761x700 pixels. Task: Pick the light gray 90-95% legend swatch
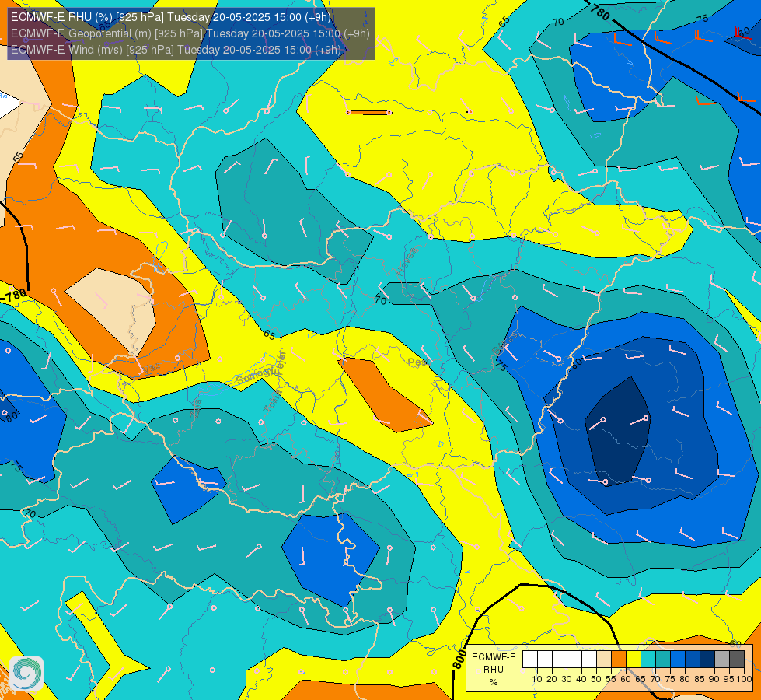[x=722, y=660]
